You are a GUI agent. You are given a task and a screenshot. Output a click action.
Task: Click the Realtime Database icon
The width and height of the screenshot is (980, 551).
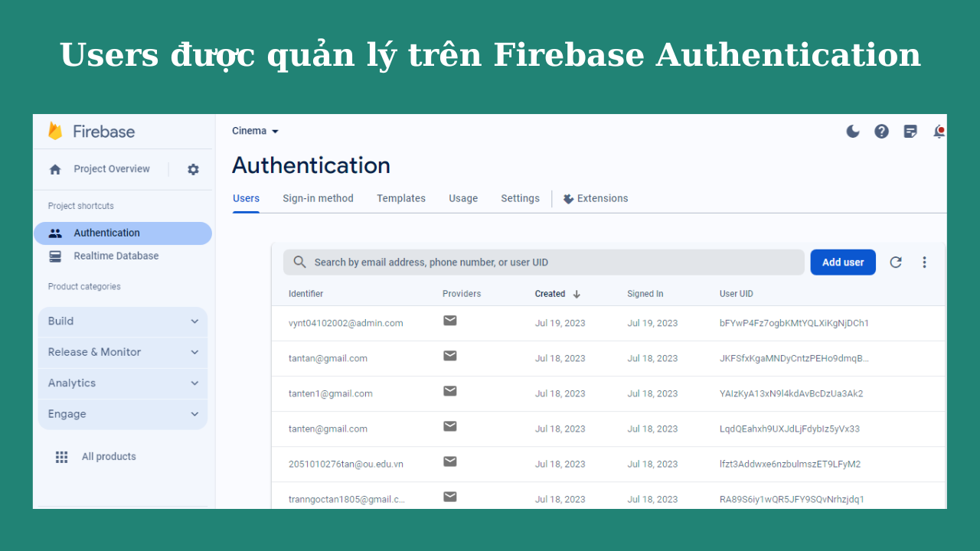point(55,256)
